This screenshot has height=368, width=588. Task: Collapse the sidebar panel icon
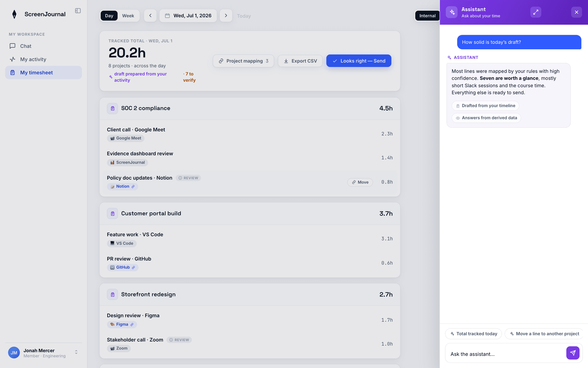click(78, 11)
